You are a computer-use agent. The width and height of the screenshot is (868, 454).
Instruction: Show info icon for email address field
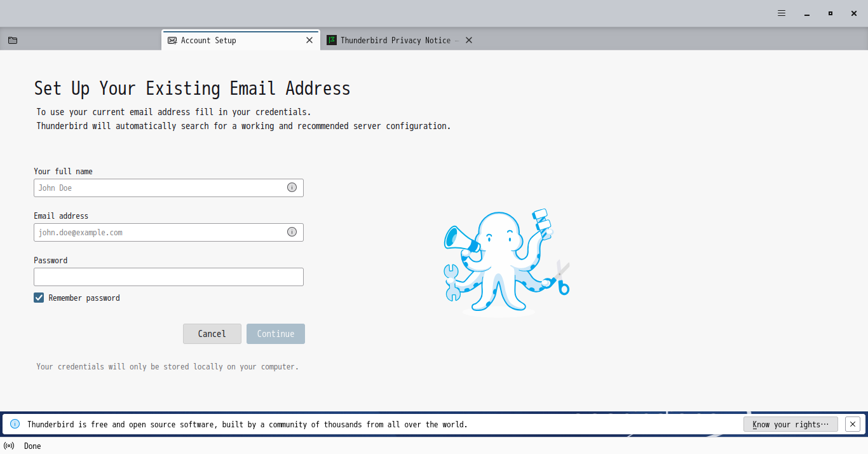(x=292, y=232)
